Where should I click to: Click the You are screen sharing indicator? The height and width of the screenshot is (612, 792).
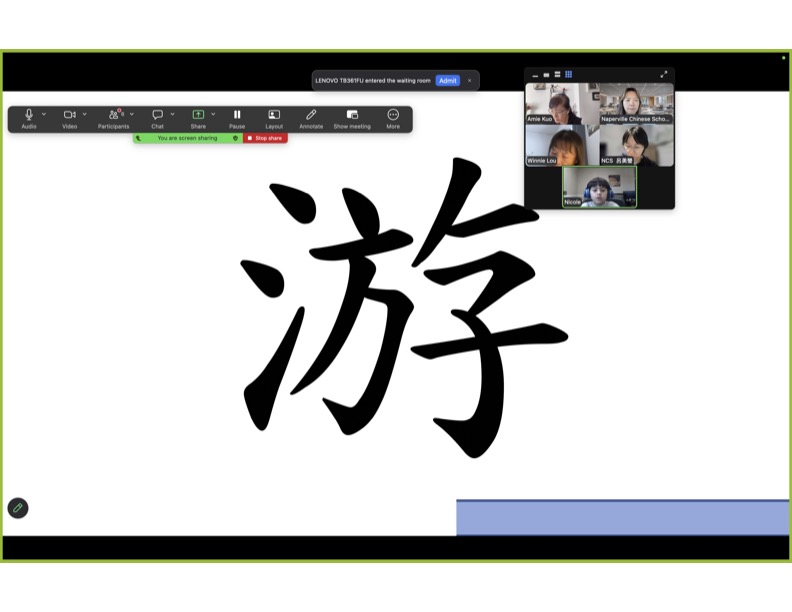pos(187,138)
